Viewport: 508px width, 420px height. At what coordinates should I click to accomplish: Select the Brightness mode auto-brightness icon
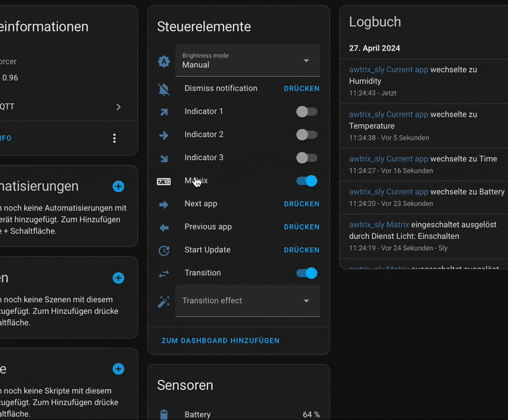pos(164,60)
